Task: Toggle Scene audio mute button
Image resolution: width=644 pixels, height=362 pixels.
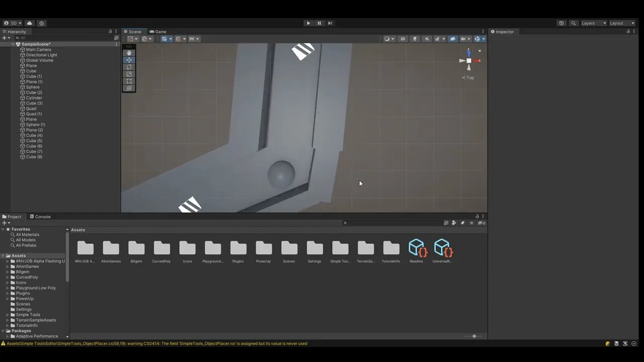Action: 427,39
